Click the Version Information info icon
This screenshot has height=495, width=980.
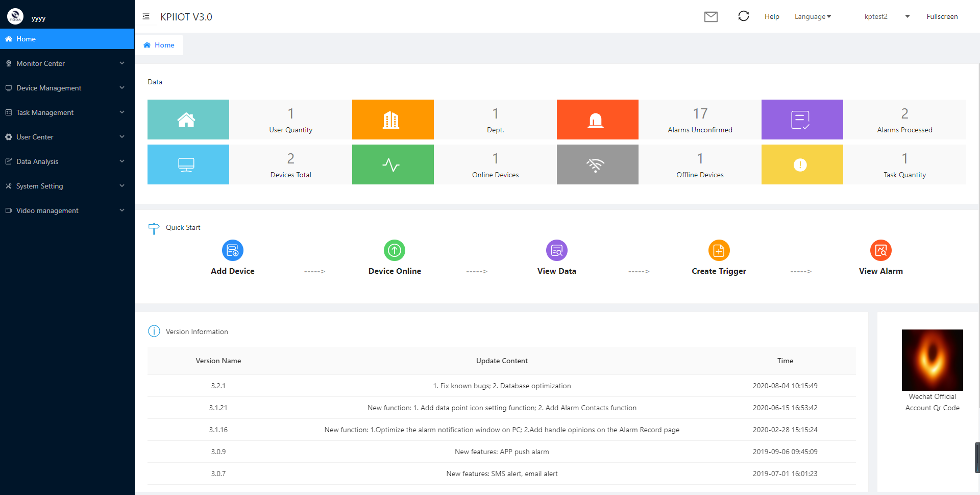[154, 331]
